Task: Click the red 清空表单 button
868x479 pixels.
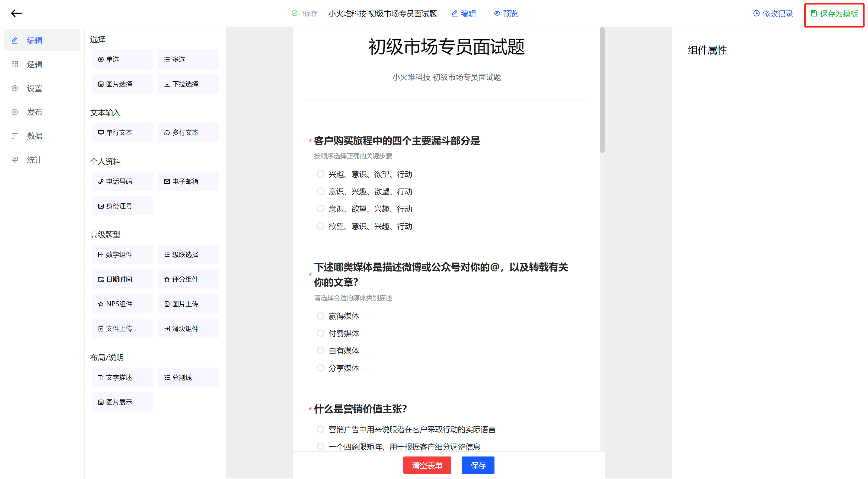Action: [x=427, y=465]
